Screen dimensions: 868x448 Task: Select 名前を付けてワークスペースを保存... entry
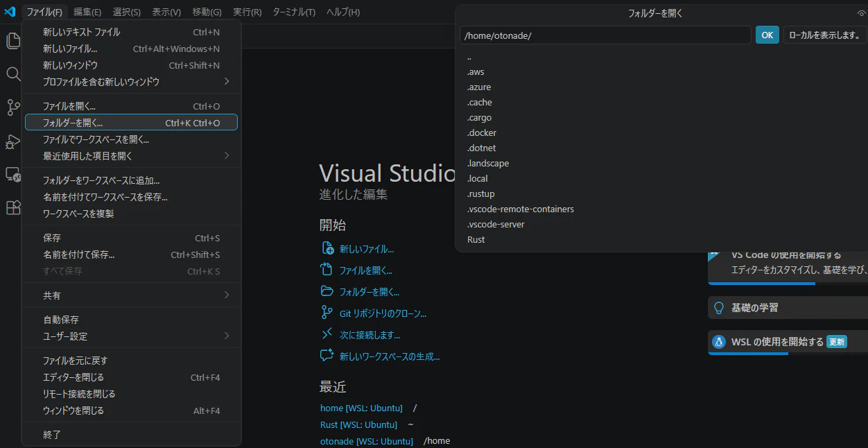(x=132, y=197)
